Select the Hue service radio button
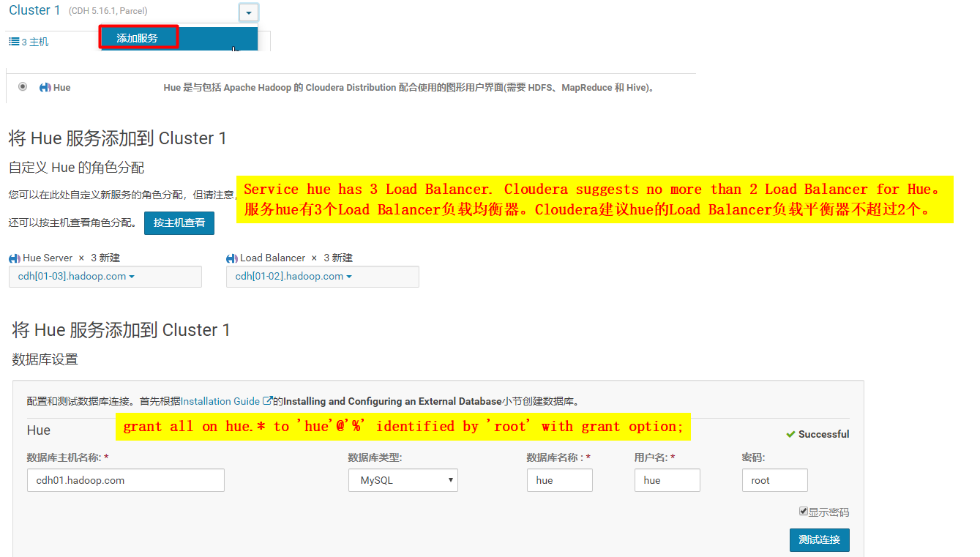The height and width of the screenshot is (557, 980). 23,86
